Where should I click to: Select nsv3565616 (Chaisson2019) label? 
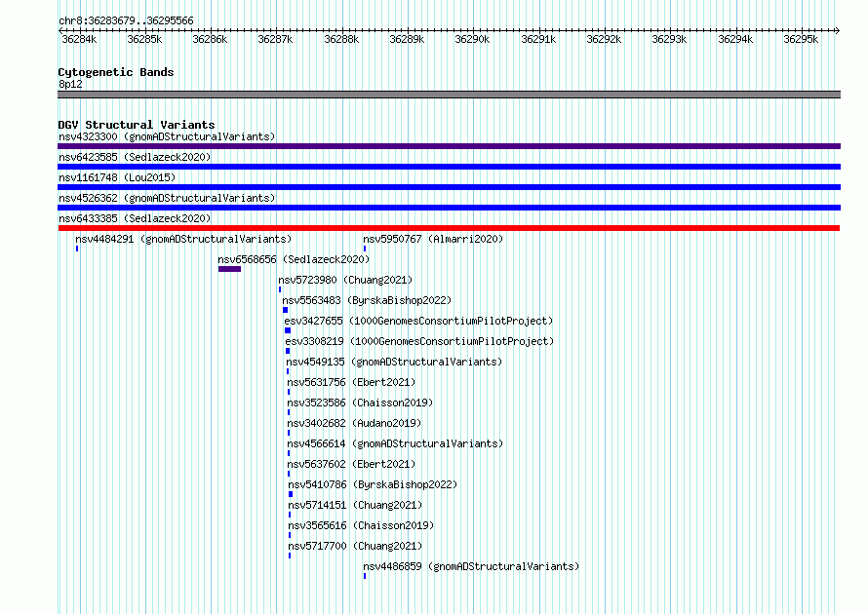point(361,525)
